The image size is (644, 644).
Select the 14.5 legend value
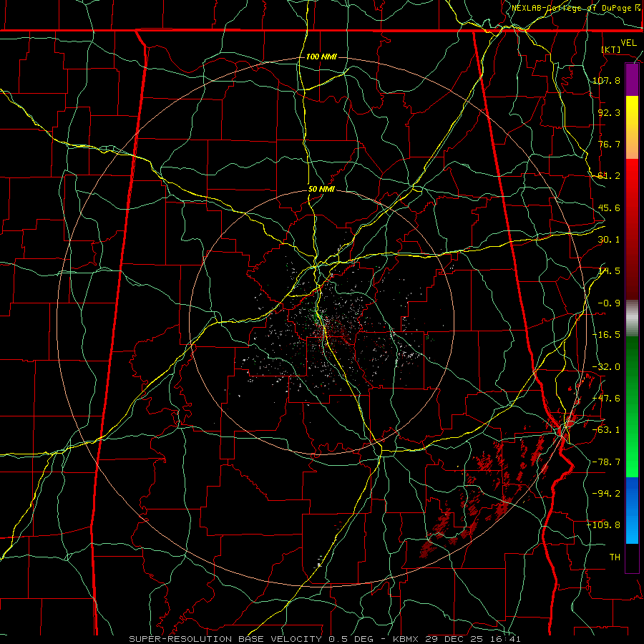coord(609,271)
